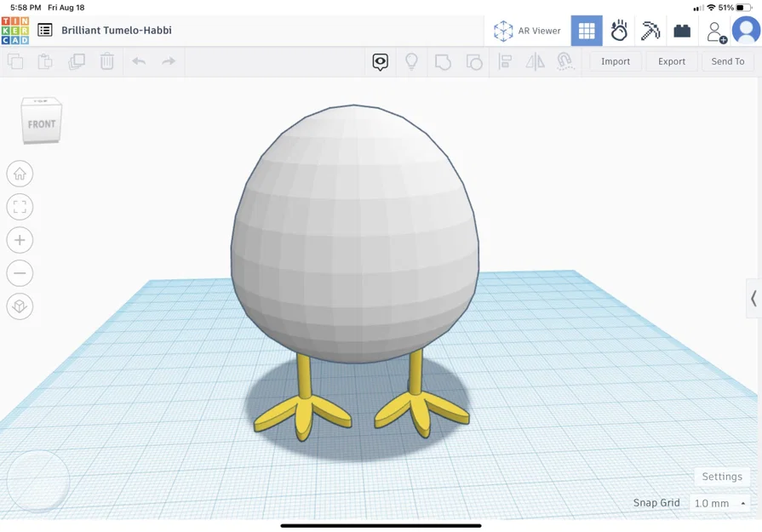Tap the Wi-Fi status icon
This screenshot has height=532, width=762.
(711, 8)
